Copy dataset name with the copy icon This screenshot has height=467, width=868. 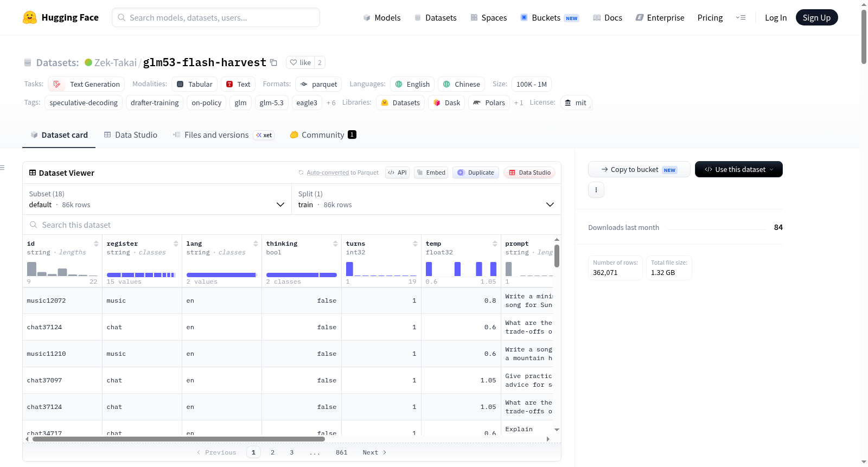click(274, 62)
